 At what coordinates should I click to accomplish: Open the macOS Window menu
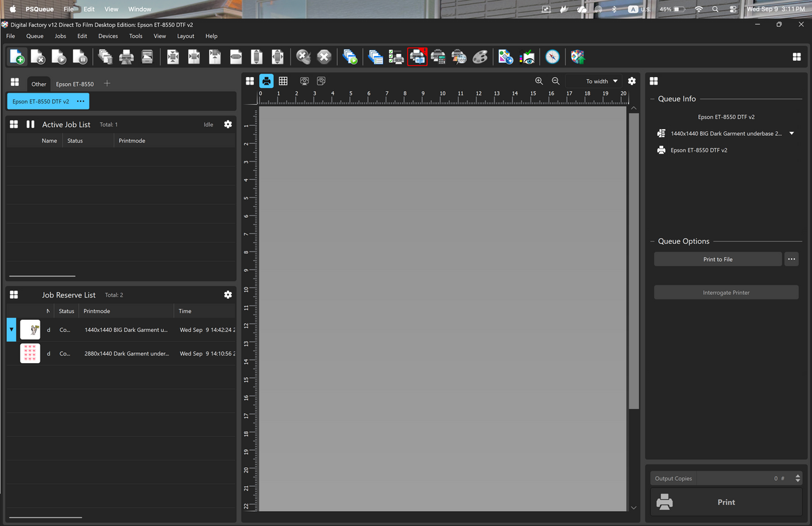tap(139, 9)
